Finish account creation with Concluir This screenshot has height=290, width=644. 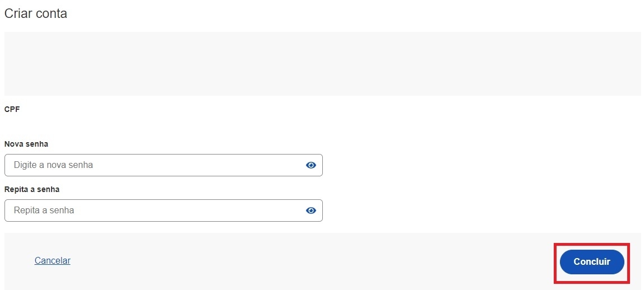pyautogui.click(x=591, y=262)
